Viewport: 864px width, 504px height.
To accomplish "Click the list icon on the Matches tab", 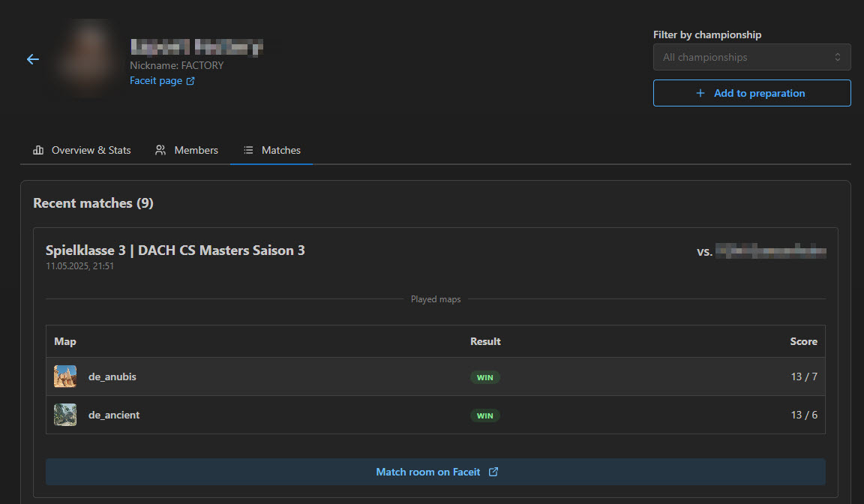I will (247, 150).
